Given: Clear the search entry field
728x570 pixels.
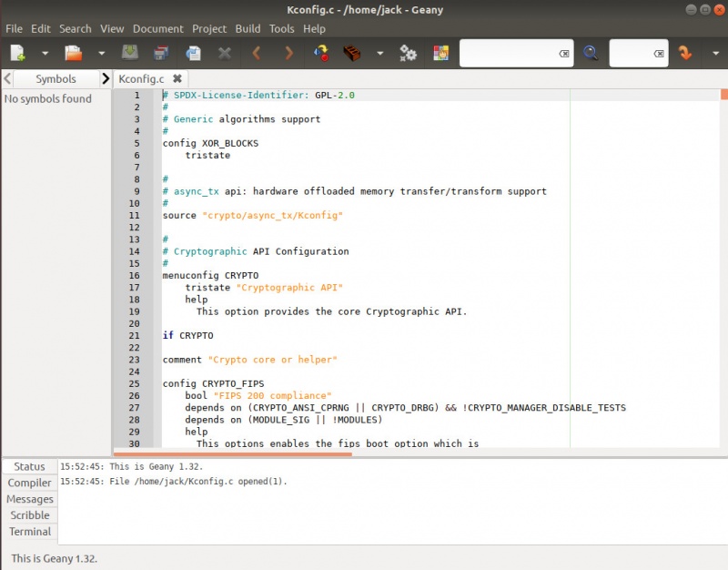Looking at the screenshot, I should 565,53.
